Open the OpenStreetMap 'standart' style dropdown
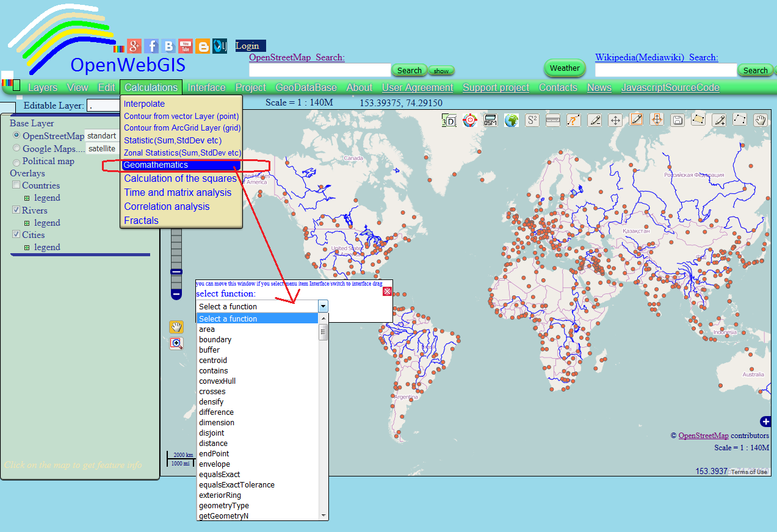The height and width of the screenshot is (532, 777). 103,135
